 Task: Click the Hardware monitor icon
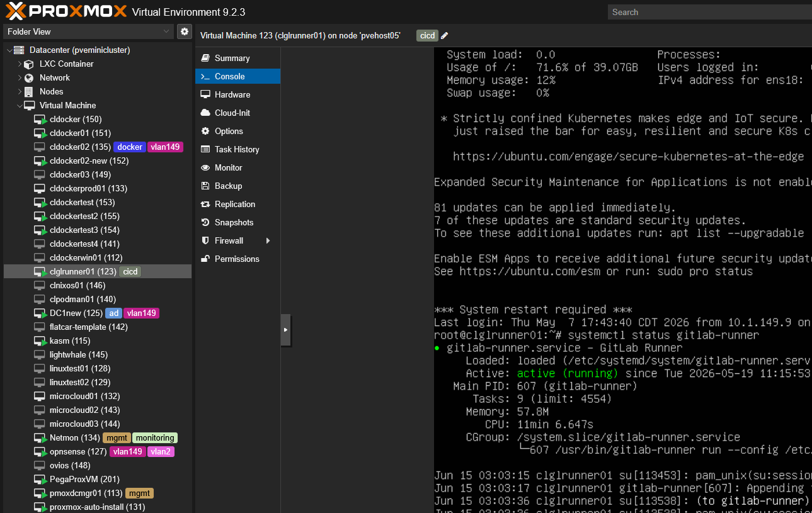point(205,94)
